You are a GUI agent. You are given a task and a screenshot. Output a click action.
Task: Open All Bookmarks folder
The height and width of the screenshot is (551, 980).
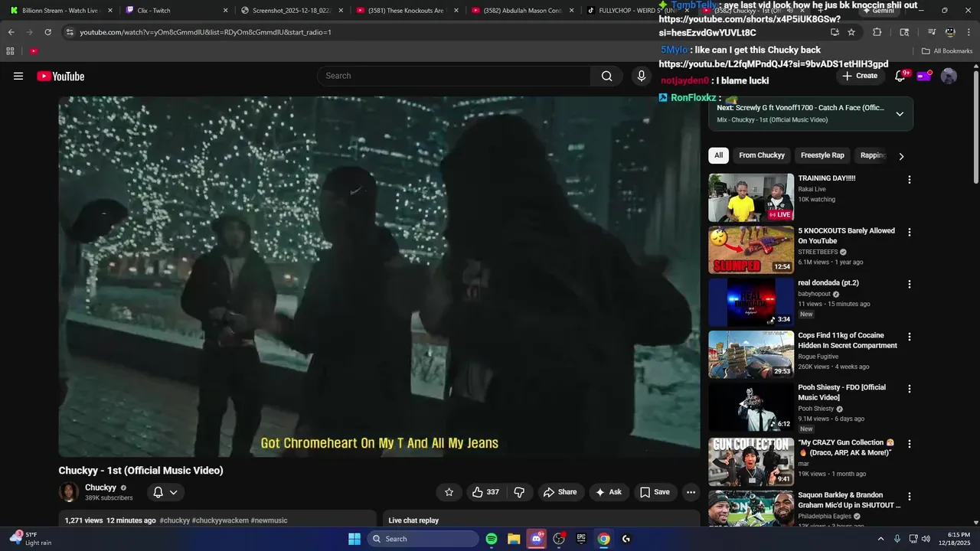tap(947, 51)
